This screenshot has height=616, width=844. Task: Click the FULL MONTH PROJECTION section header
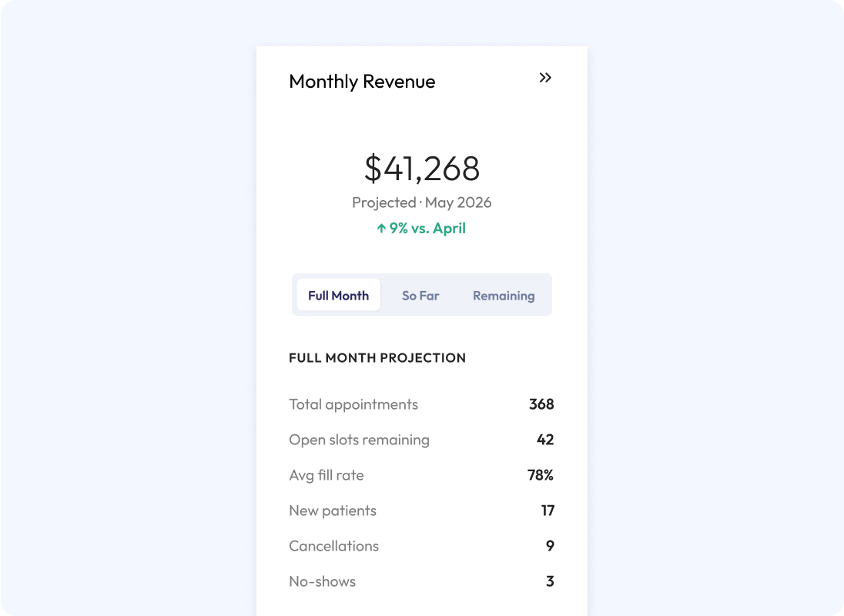(x=377, y=358)
